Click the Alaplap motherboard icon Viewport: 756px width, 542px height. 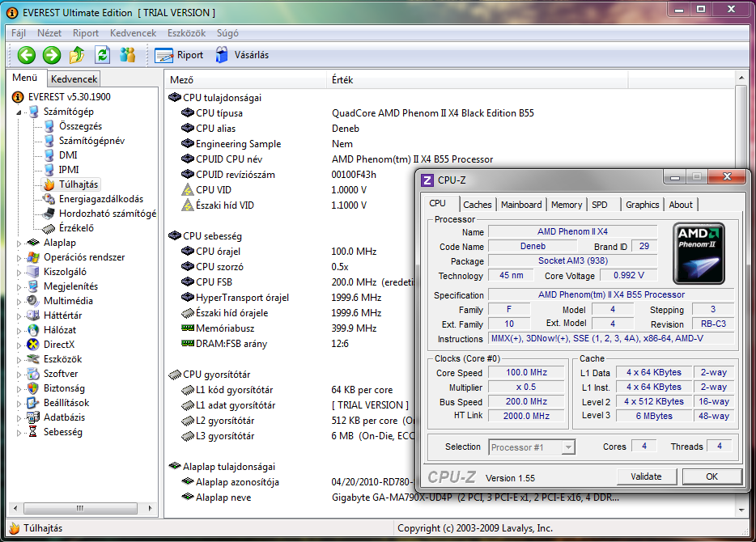[x=33, y=243]
